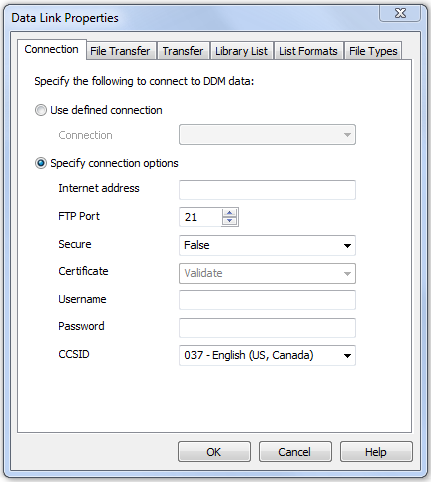Increase the FTP Port value with up arrow
Screen dimensions: 431x482
(x=229, y=213)
